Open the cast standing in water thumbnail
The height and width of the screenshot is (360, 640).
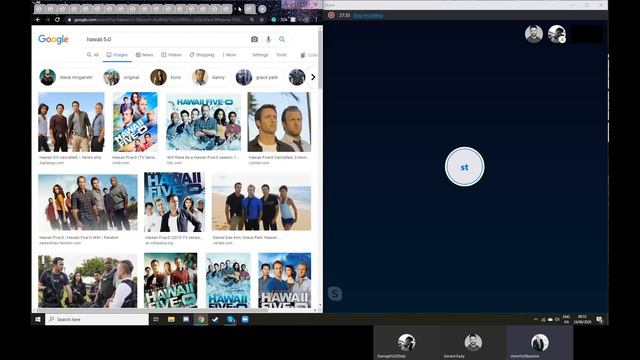pos(203,122)
